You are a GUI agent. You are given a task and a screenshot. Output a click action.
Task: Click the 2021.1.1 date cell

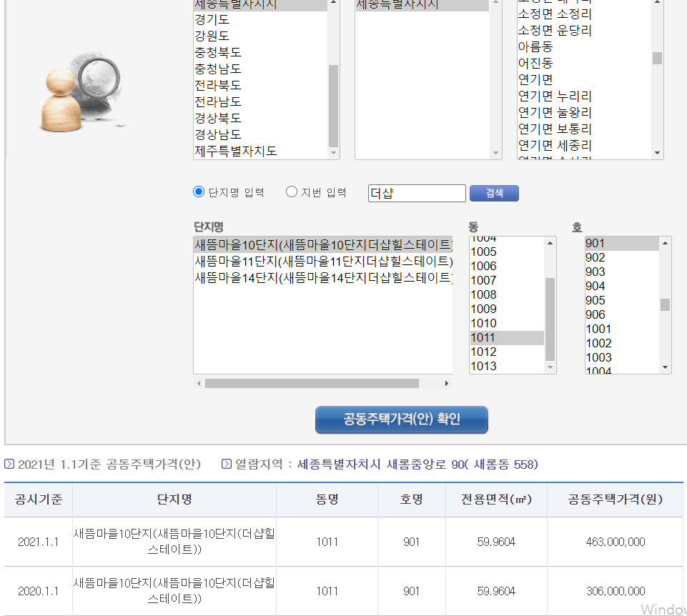pyautogui.click(x=38, y=542)
